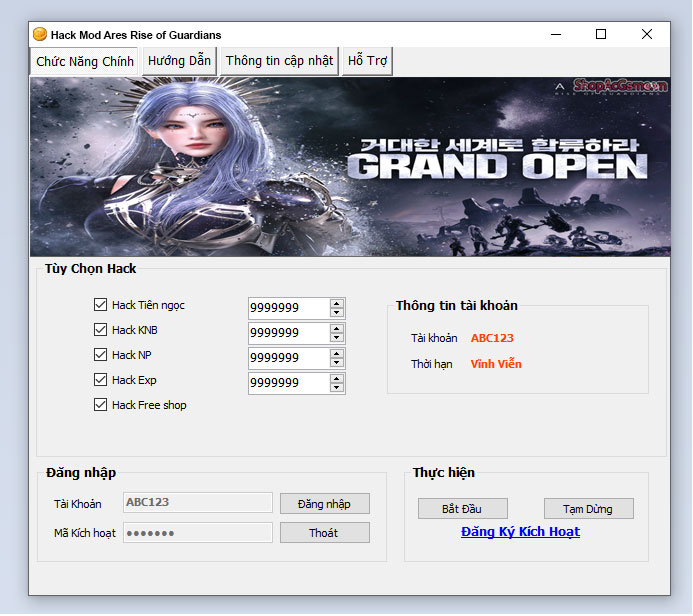The height and width of the screenshot is (616, 693).
Task: Click the Mã Kích hoạt password field
Action: (x=198, y=533)
